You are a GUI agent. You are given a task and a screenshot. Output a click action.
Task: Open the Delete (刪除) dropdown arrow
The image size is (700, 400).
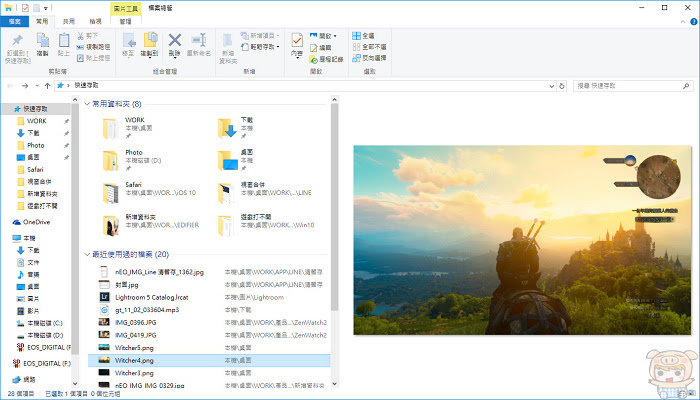[175, 58]
